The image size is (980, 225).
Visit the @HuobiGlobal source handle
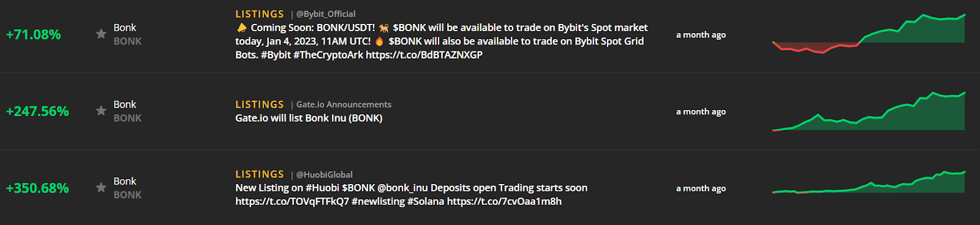pos(325,175)
